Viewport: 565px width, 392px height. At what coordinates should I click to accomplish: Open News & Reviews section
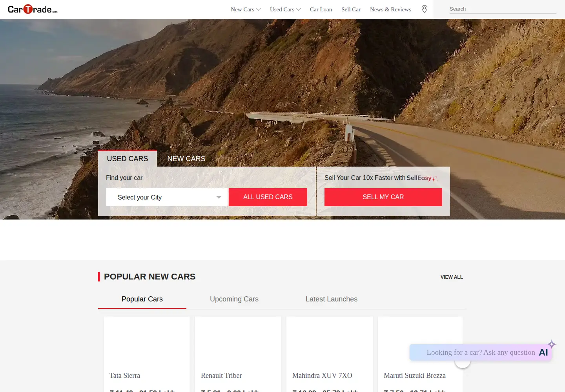pos(390,9)
